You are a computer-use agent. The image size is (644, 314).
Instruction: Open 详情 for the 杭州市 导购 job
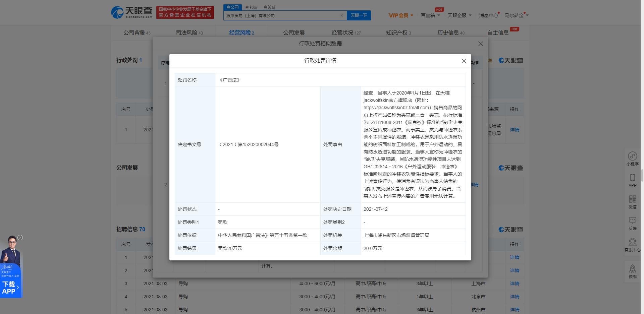[515, 310]
